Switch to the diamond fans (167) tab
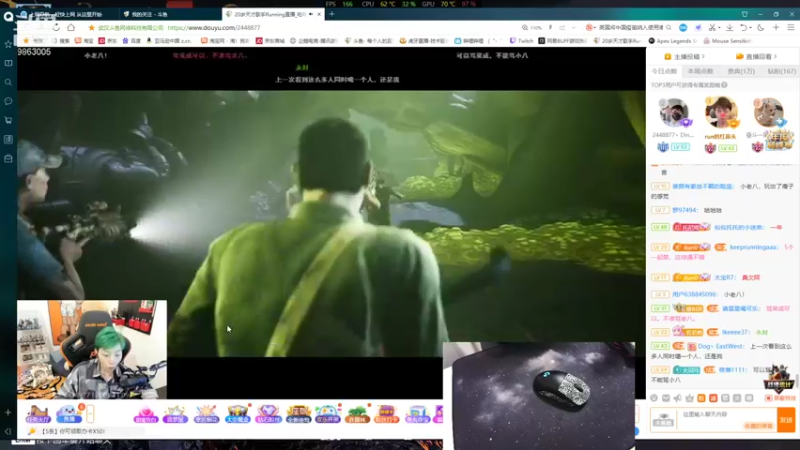 pyautogui.click(x=781, y=71)
